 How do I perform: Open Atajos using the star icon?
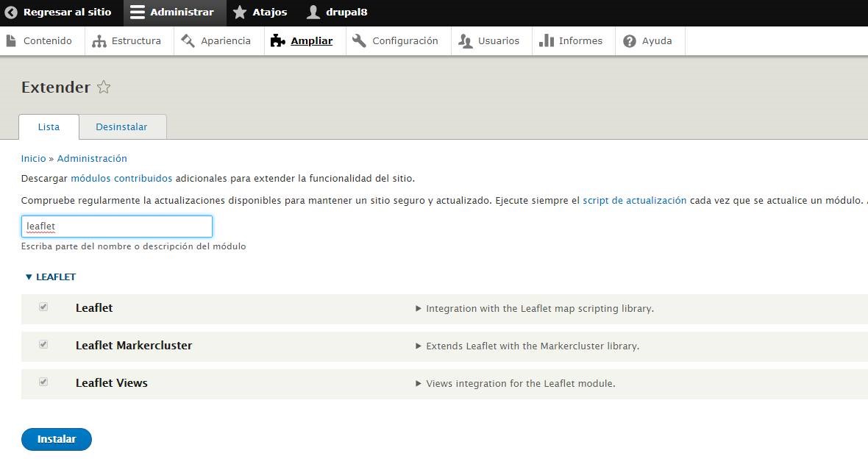[239, 12]
